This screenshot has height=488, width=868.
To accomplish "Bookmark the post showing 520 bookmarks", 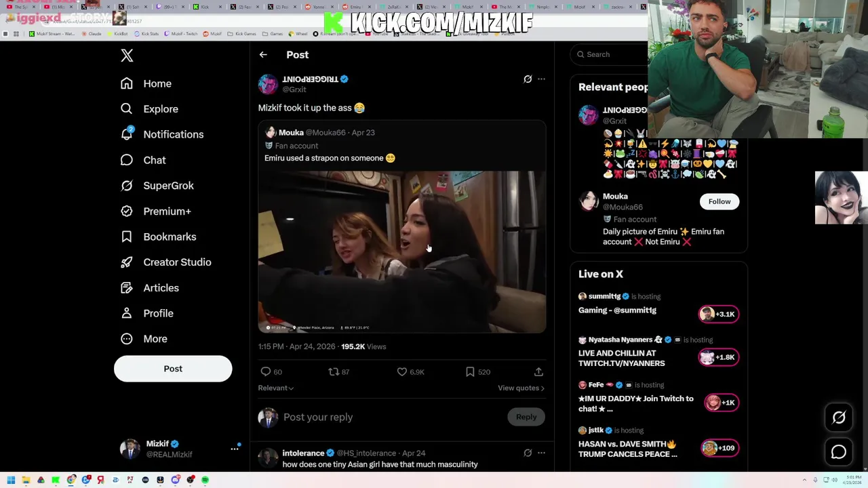I will 470,371.
